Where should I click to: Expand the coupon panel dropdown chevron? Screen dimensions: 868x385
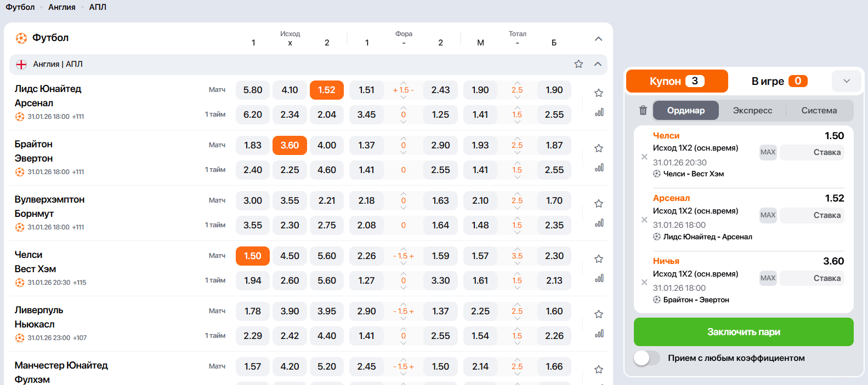click(x=847, y=81)
